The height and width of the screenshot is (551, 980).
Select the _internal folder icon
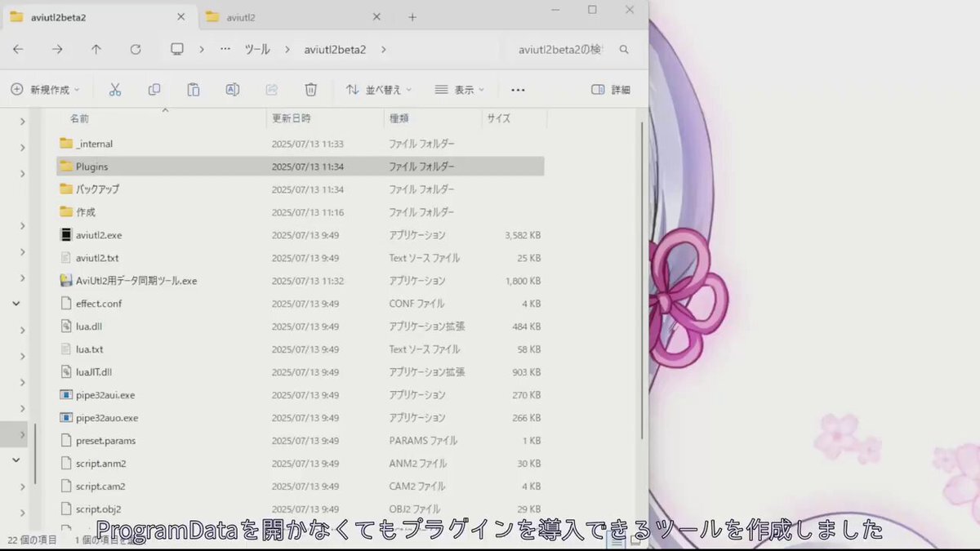coord(67,144)
